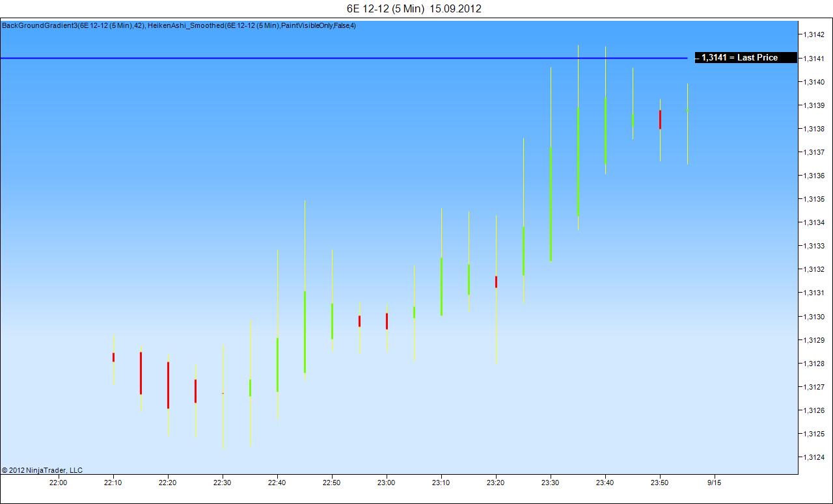Click the 1,3126 price axis label
This screenshot has width=833, height=504.
pos(813,410)
